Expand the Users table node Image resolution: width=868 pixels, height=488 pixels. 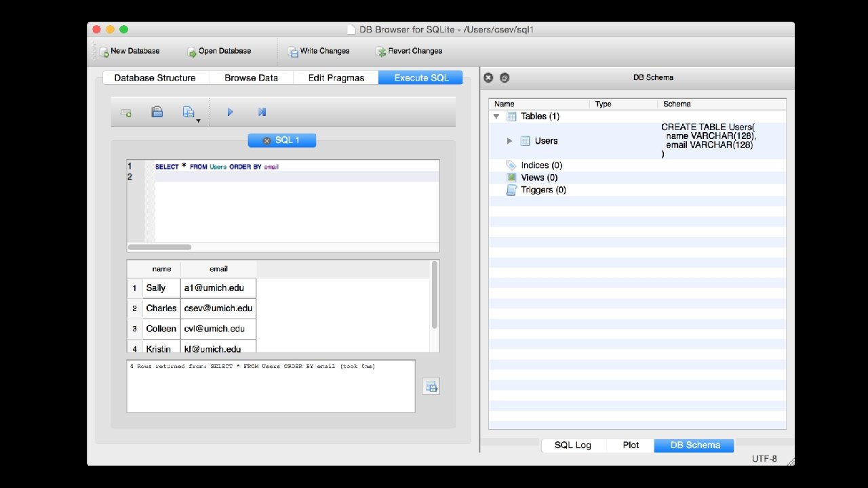tap(510, 141)
